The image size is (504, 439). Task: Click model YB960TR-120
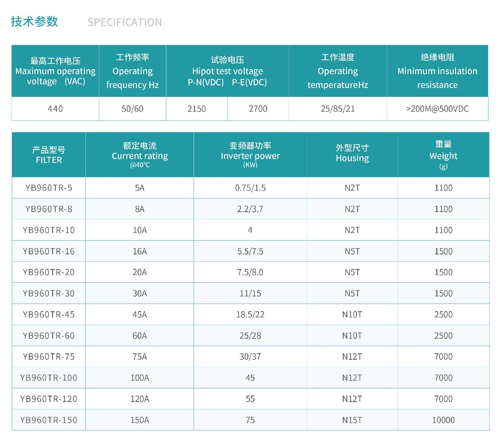[49, 399]
